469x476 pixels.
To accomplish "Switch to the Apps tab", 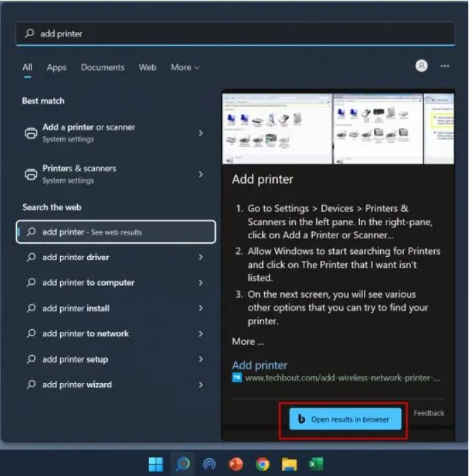I will pyautogui.click(x=57, y=68).
